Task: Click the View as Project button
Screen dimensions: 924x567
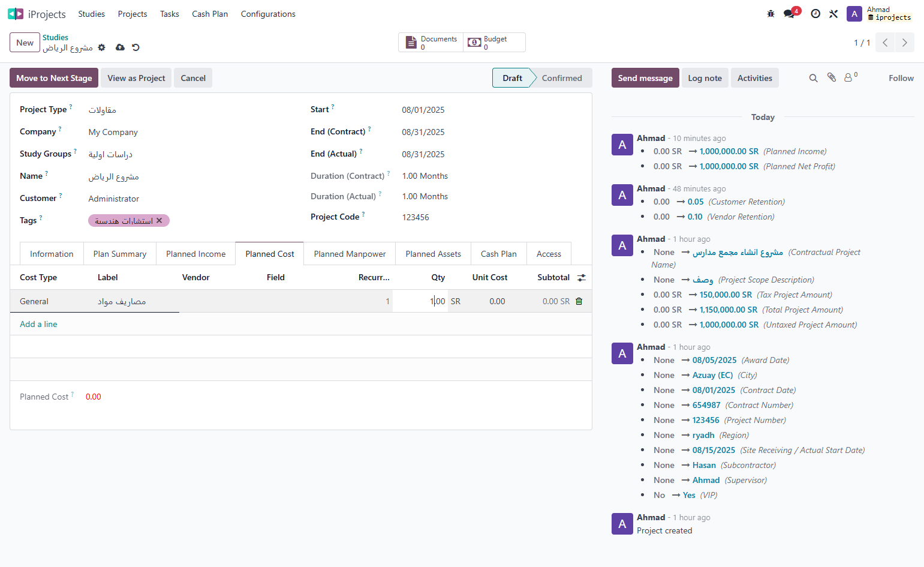Action: click(x=136, y=78)
